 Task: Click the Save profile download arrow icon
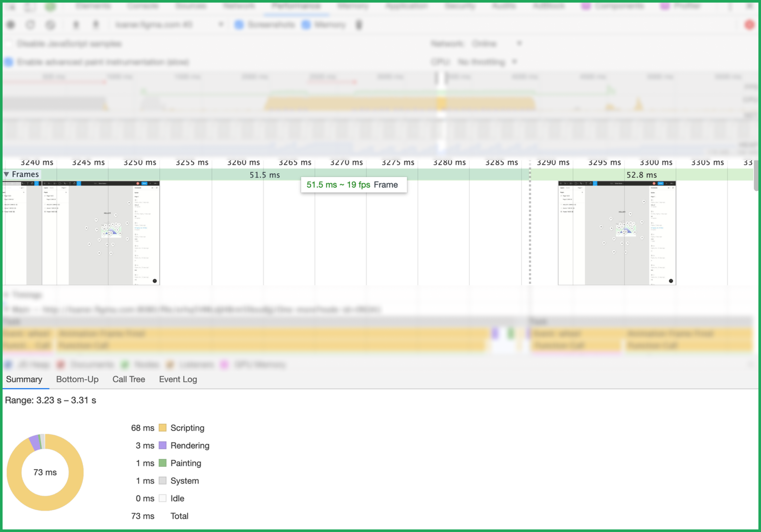pyautogui.click(x=96, y=25)
